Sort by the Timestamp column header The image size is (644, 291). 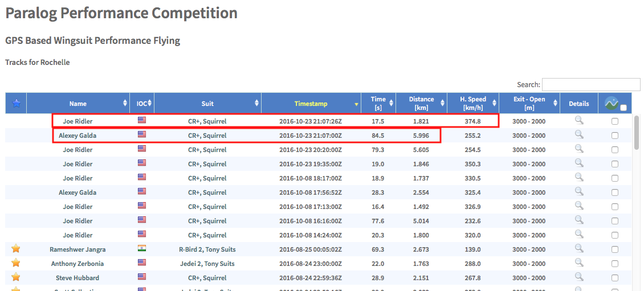point(311,104)
